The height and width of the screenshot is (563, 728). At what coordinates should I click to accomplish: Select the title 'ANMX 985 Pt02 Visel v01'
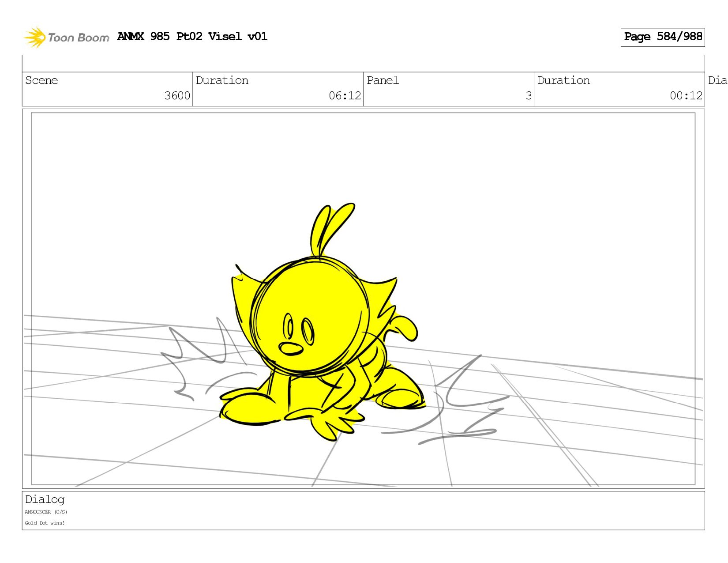192,36
